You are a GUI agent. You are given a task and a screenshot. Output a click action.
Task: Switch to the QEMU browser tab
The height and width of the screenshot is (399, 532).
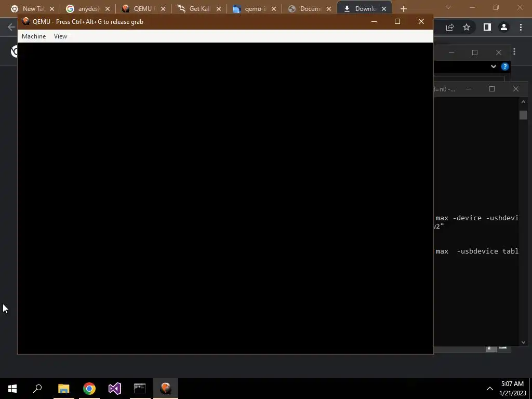pos(144,9)
